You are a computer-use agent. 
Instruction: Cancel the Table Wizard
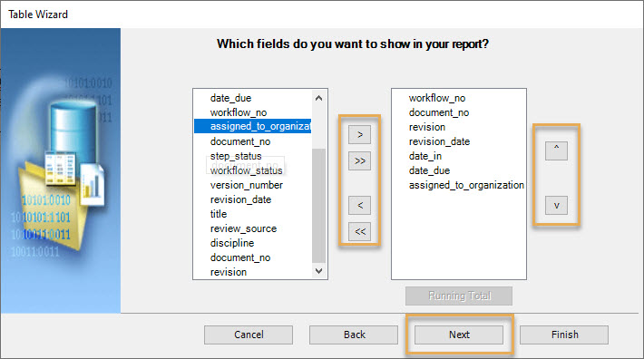tap(249, 335)
